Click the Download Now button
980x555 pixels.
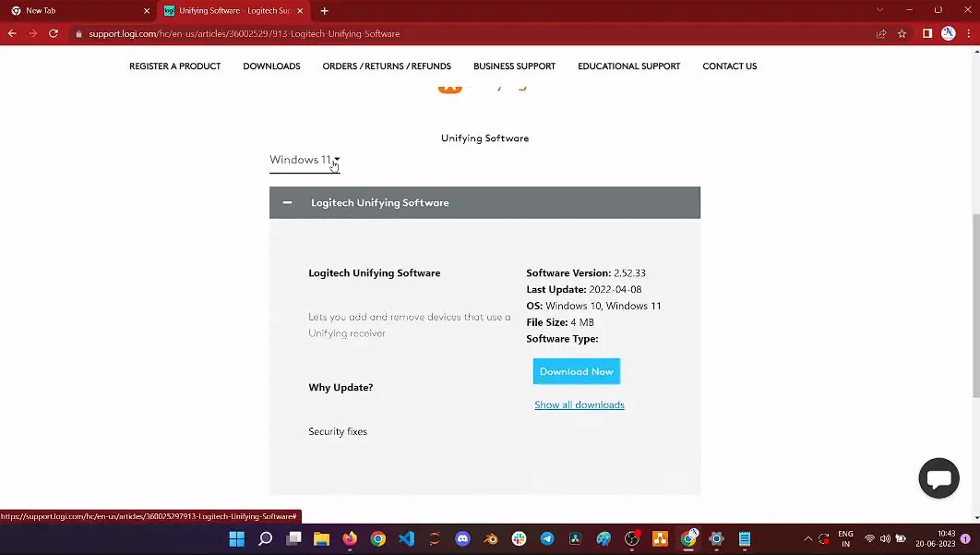point(576,370)
